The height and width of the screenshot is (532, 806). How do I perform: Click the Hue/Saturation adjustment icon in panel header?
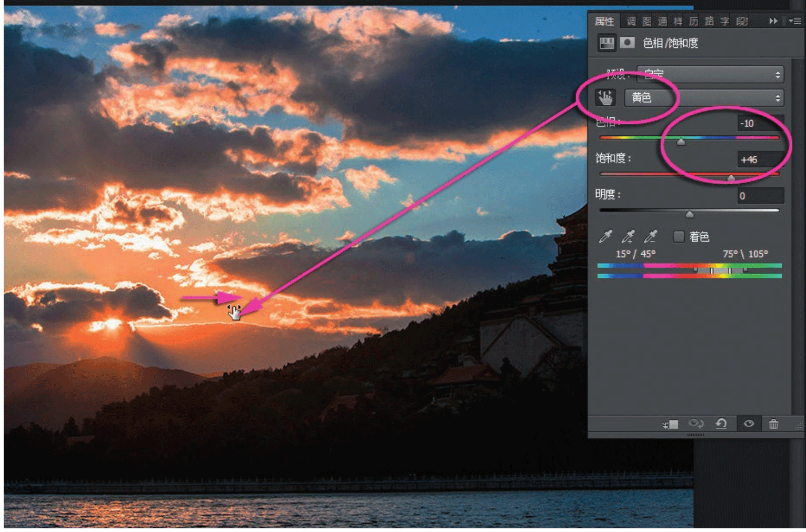(607, 43)
